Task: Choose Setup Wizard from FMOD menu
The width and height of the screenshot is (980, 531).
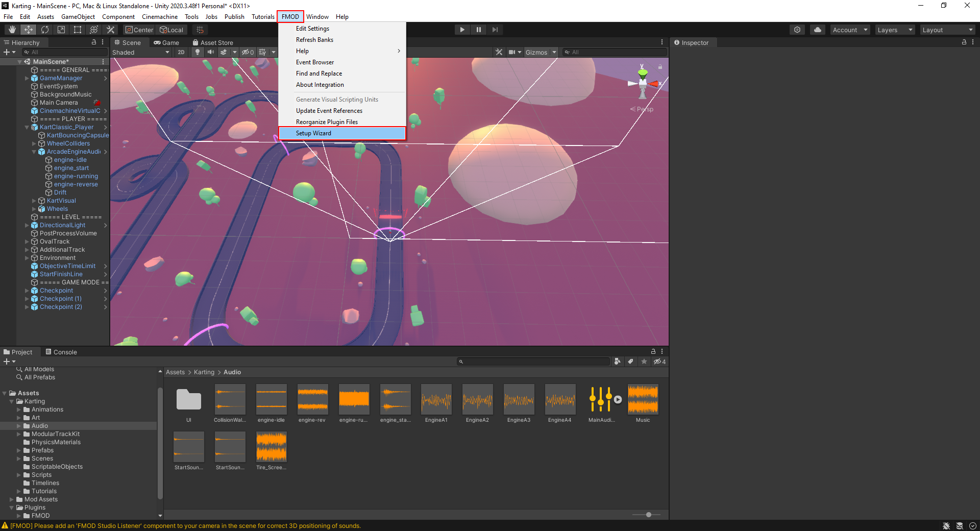Action: pos(342,133)
